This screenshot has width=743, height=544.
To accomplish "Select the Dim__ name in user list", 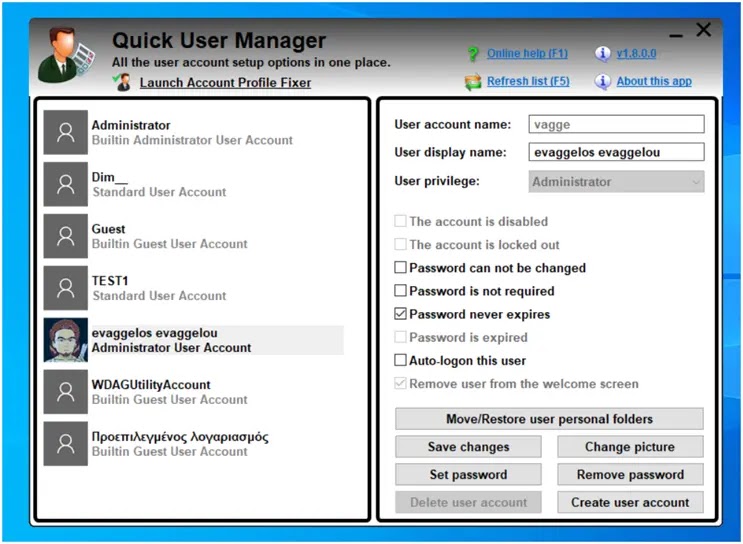I will (109, 177).
